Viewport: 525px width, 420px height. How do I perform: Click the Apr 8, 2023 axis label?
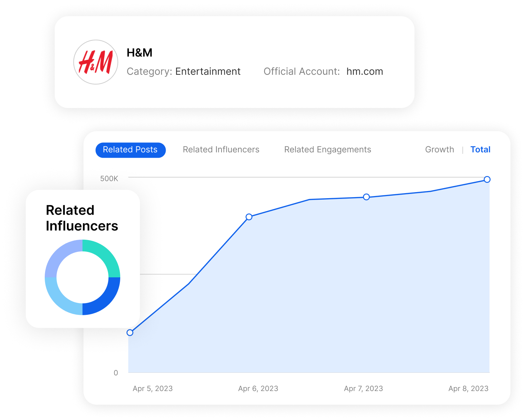[468, 389]
